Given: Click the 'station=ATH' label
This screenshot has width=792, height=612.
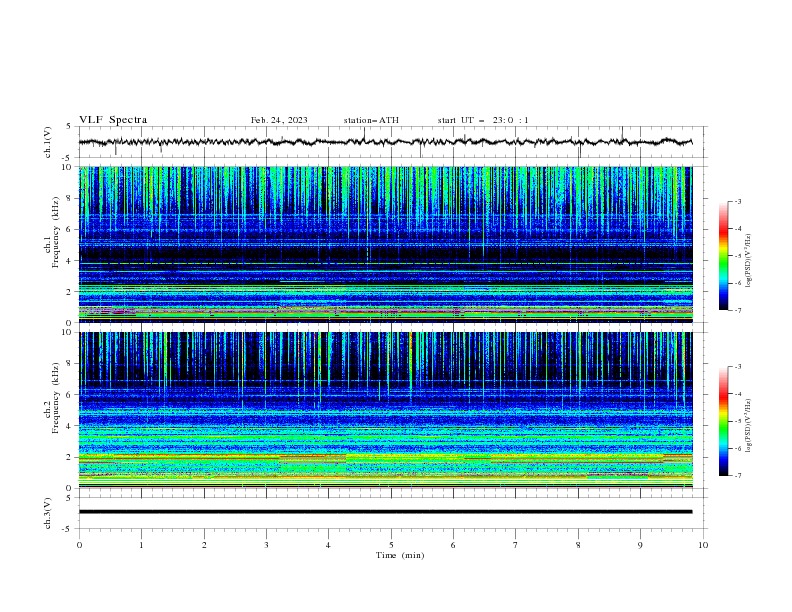Looking at the screenshot, I should click(371, 120).
